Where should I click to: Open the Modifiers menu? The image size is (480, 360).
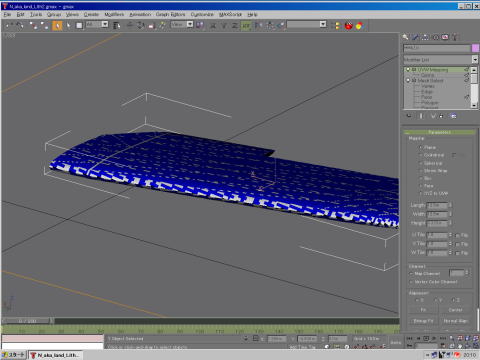(x=114, y=15)
